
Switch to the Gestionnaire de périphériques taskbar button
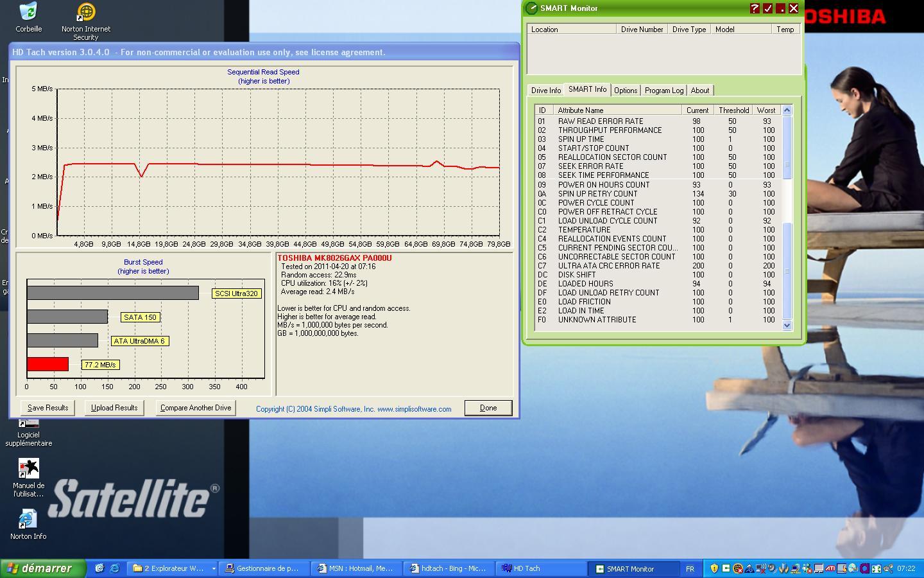tap(265, 568)
